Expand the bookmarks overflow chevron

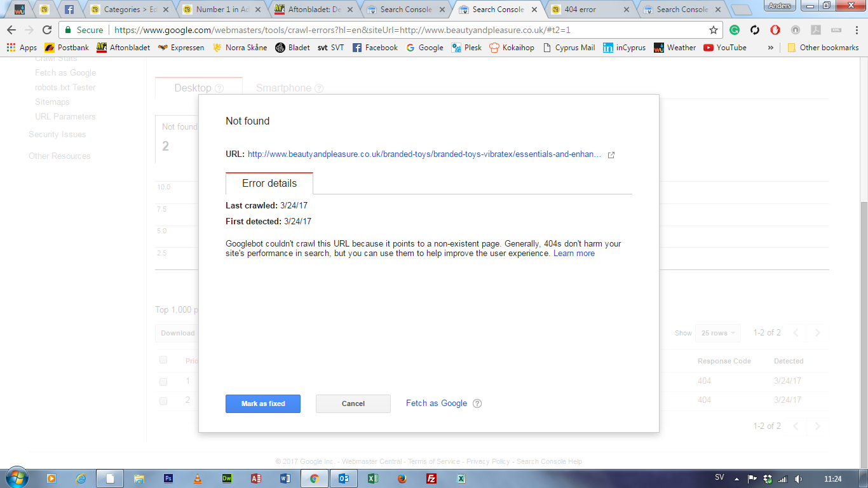(771, 48)
